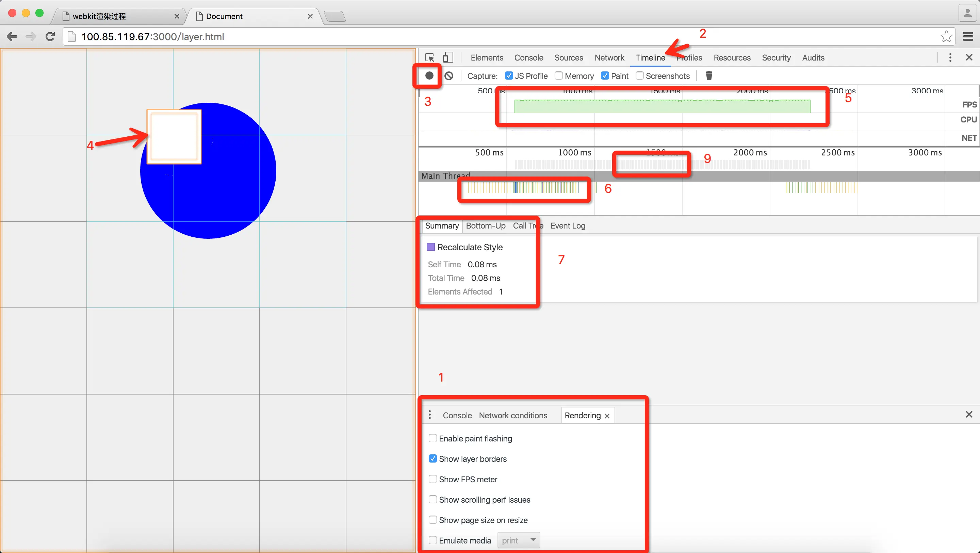Toggle device mode icon

[x=448, y=57]
